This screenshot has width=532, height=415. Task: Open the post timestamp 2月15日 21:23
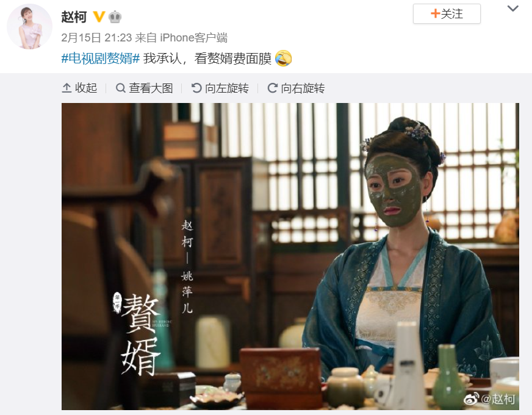[96, 38]
